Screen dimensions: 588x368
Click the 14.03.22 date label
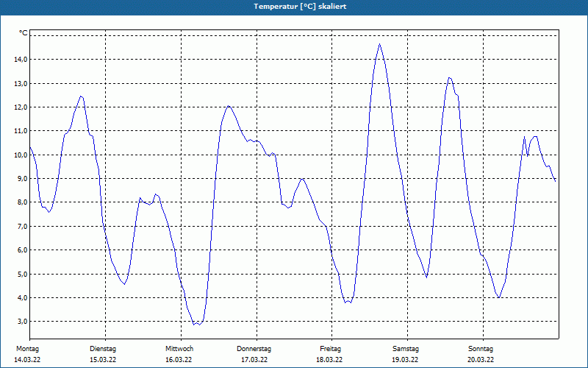point(27,360)
